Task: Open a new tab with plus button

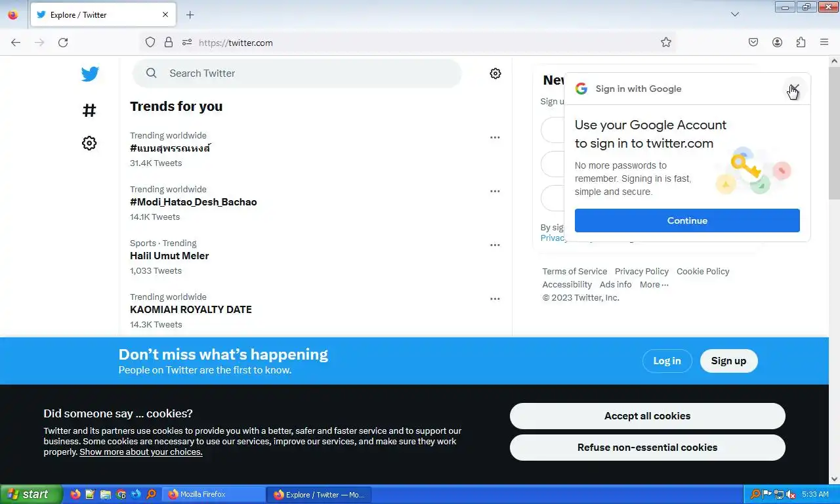Action: coord(190,14)
